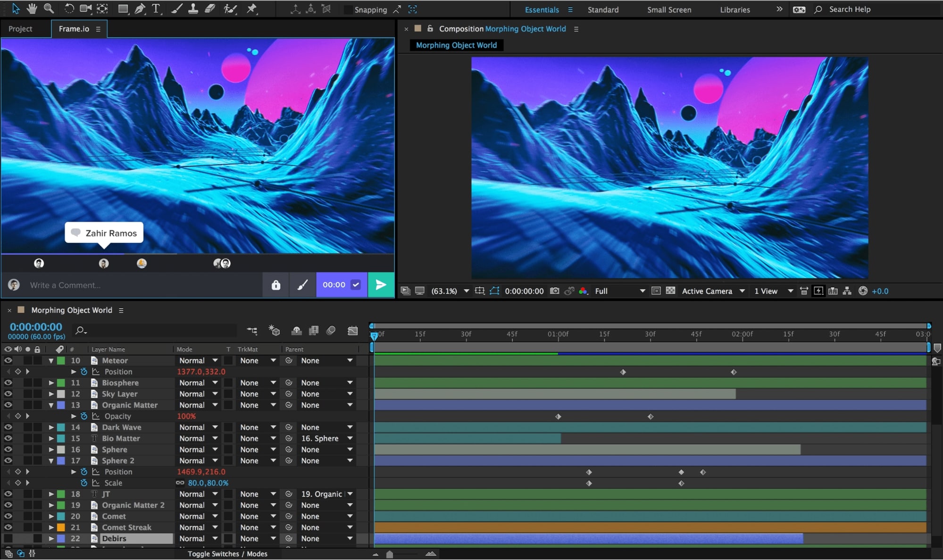Click the Shape tool icon
This screenshot has height=560, width=943.
click(x=123, y=9)
